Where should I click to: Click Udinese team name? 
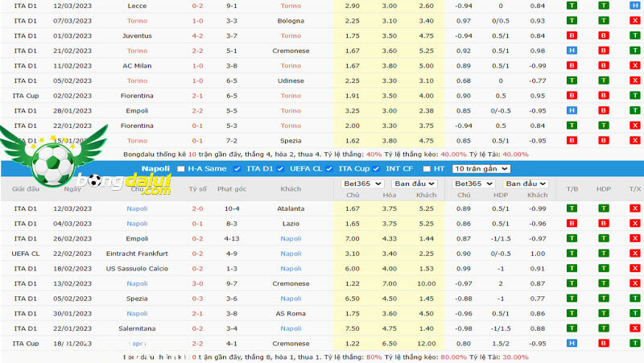291,80
